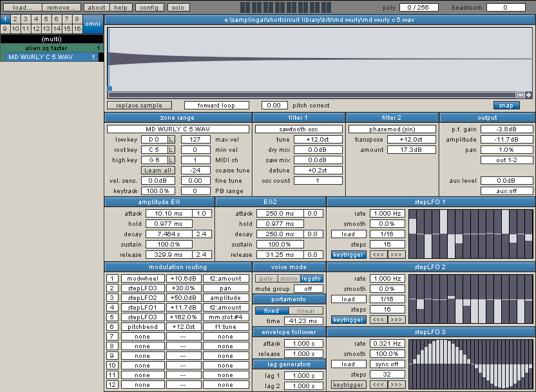The image size is (536, 392).
Task: Select MIDI channel 5 tab
Action: 46,19
